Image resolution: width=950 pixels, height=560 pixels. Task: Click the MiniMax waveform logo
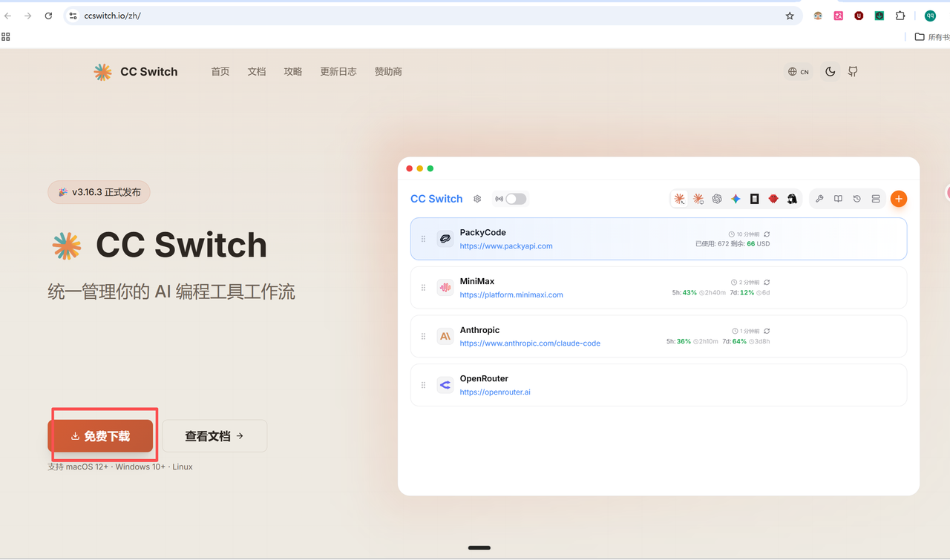coord(445,288)
